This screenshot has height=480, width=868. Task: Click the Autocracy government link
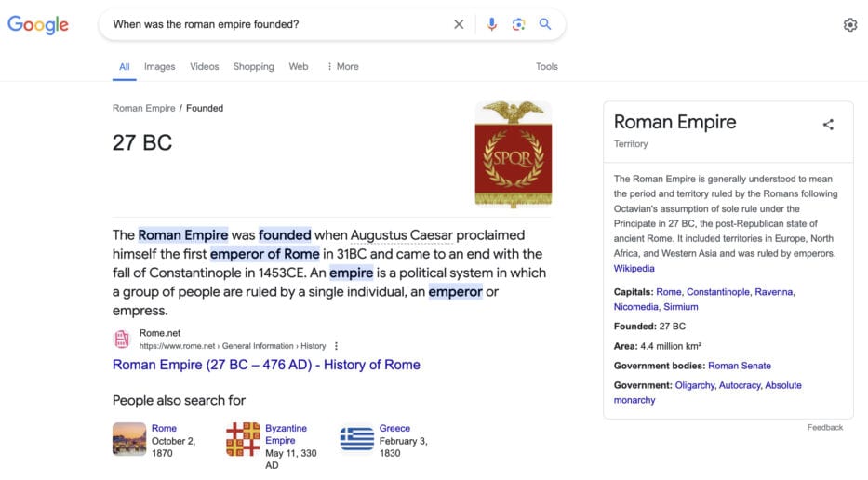click(x=740, y=385)
